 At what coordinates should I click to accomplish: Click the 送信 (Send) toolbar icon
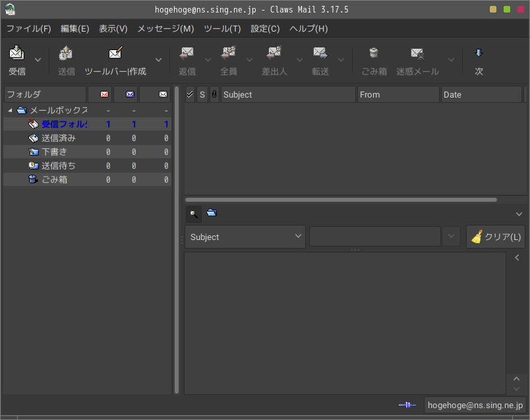pyautogui.click(x=66, y=53)
